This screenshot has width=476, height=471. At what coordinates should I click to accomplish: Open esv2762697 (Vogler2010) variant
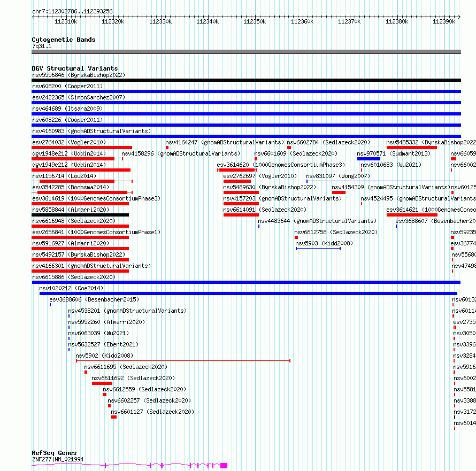pos(260,176)
